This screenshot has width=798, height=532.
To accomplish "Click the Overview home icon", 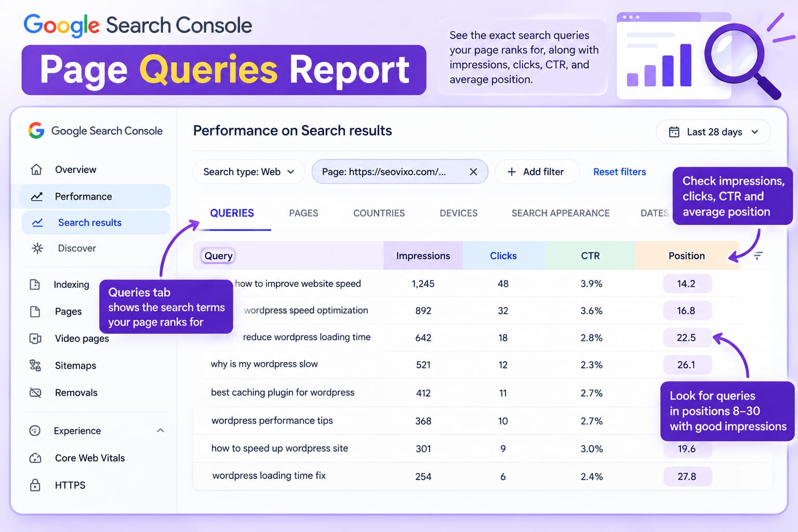I will (36, 169).
